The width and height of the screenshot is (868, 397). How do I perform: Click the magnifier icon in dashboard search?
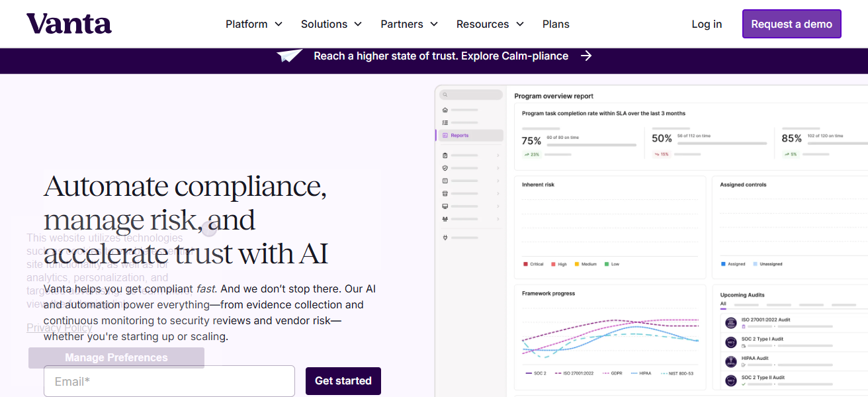(445, 95)
